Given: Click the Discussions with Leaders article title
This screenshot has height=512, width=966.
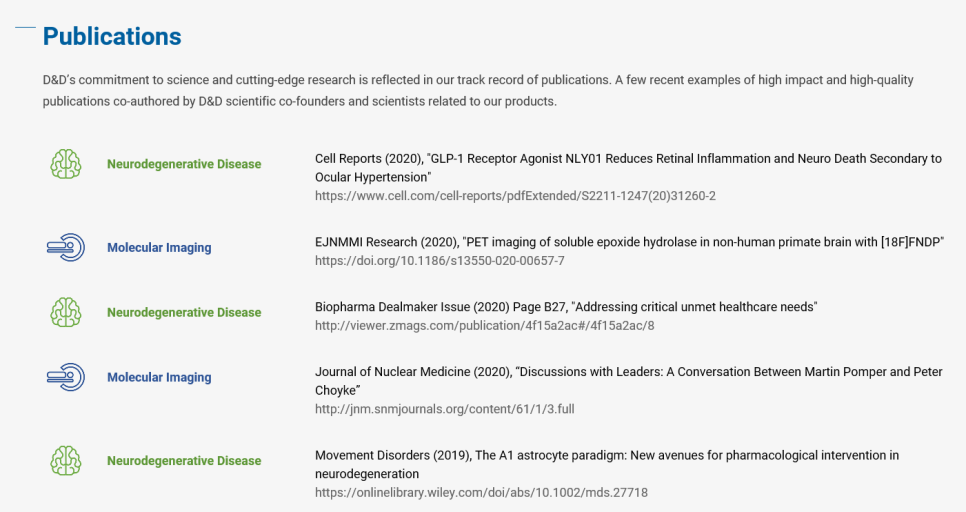Looking at the screenshot, I should click(x=628, y=381).
